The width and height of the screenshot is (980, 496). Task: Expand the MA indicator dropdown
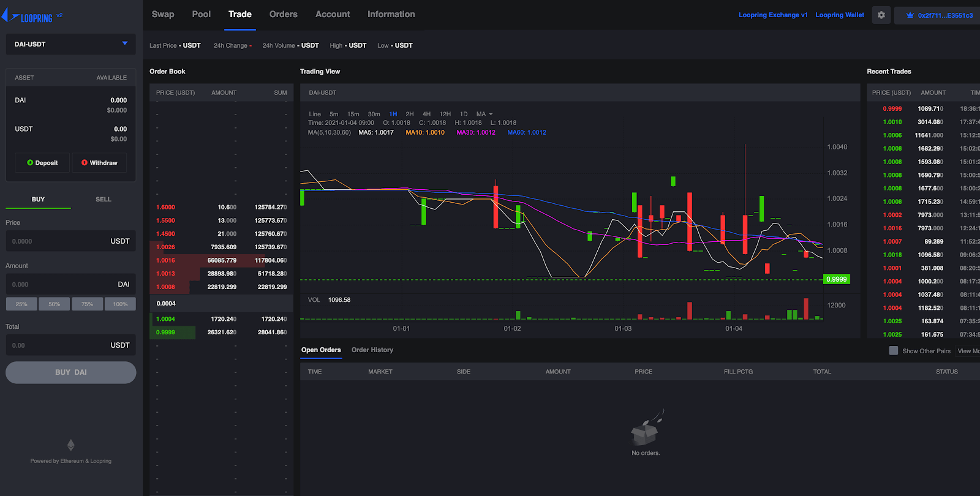pos(484,114)
